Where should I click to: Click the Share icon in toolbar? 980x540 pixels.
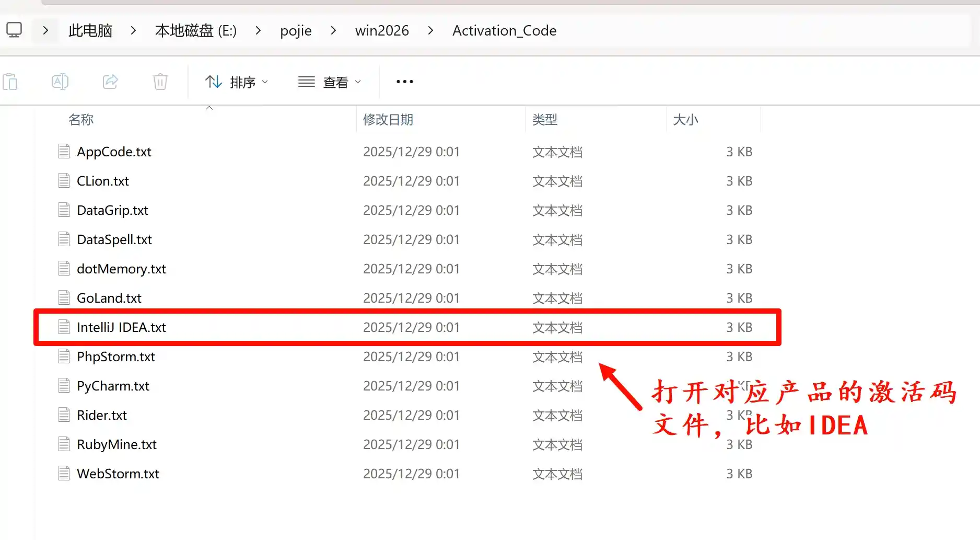[x=110, y=82]
